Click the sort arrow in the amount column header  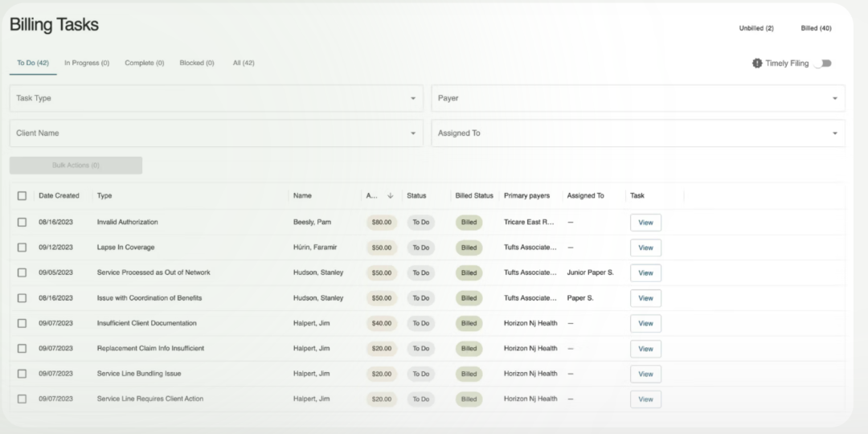point(391,195)
